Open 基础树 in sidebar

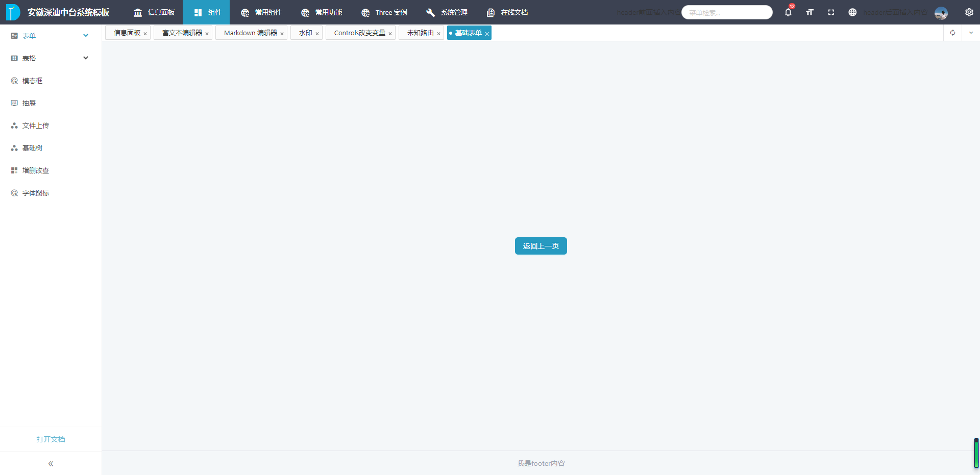point(51,148)
